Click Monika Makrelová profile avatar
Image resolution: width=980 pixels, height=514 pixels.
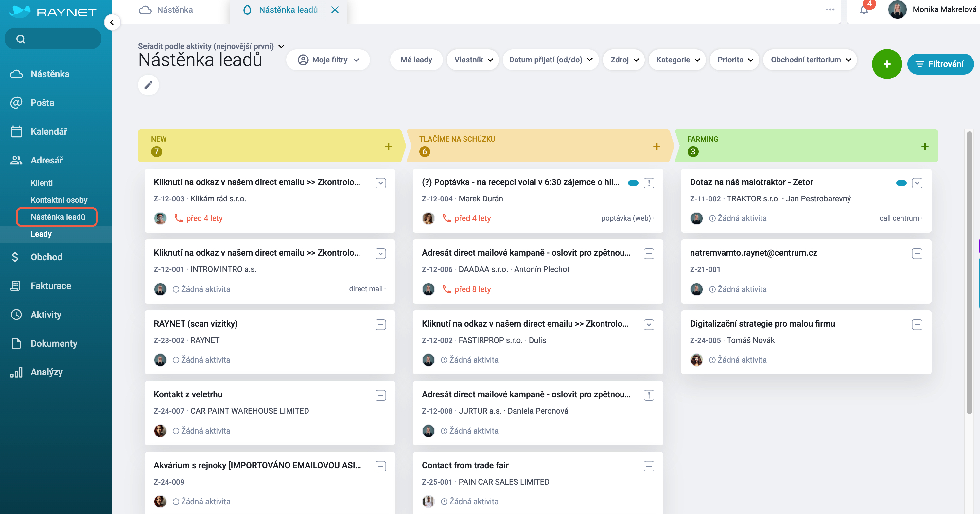[898, 9]
